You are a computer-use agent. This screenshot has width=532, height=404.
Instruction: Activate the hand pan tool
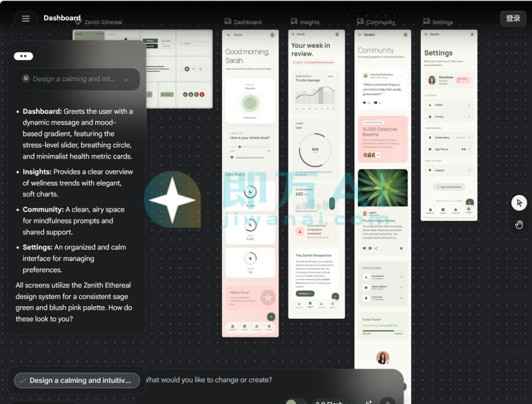519,224
